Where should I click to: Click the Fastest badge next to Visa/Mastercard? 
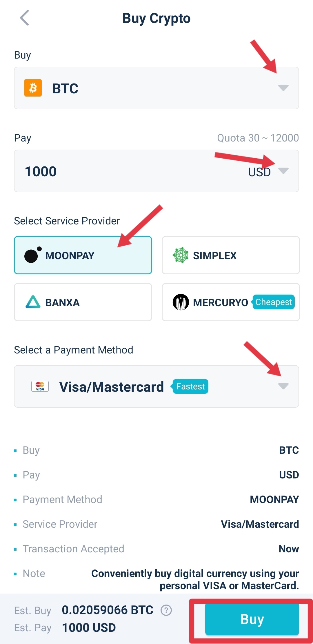[x=190, y=386]
